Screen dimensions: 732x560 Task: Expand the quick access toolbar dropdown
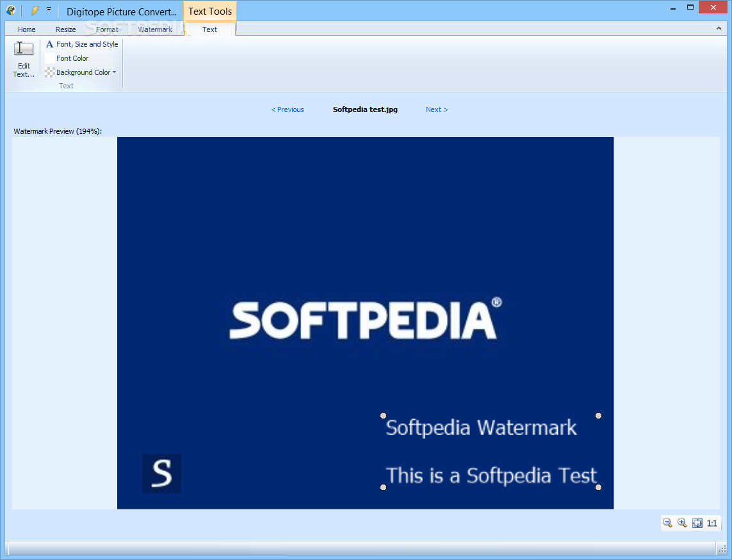tap(49, 10)
